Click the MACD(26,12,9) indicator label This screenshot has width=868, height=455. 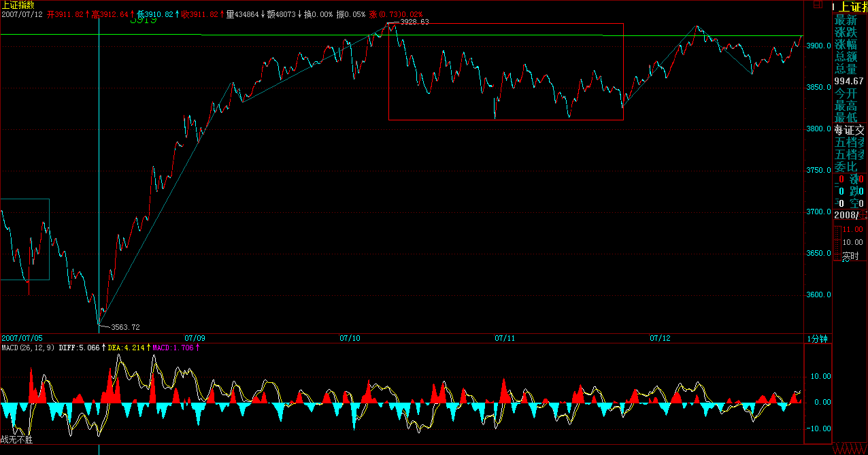[x=27, y=348]
